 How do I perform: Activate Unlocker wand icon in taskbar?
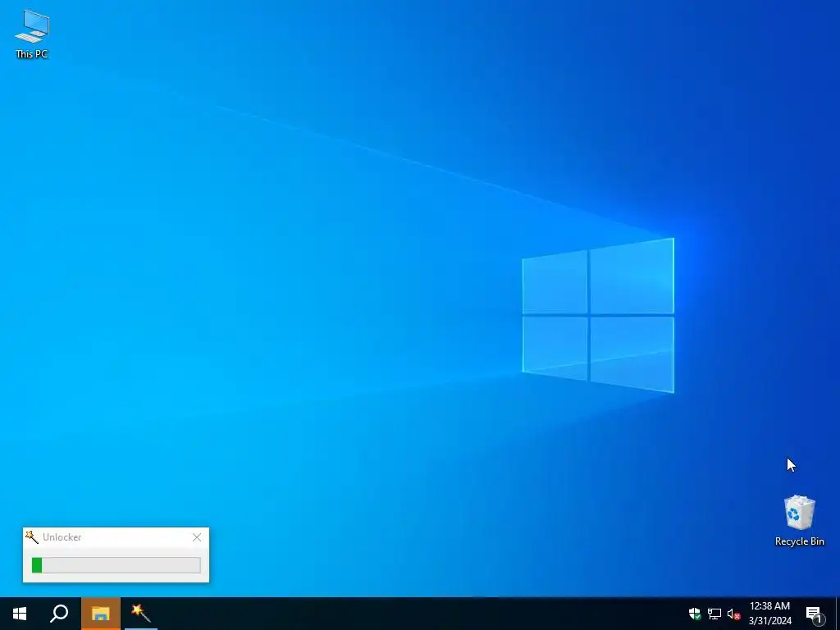[141, 614]
